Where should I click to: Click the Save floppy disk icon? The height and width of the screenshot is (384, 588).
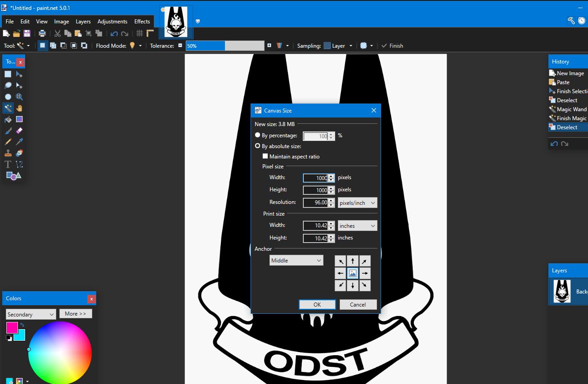click(x=27, y=33)
